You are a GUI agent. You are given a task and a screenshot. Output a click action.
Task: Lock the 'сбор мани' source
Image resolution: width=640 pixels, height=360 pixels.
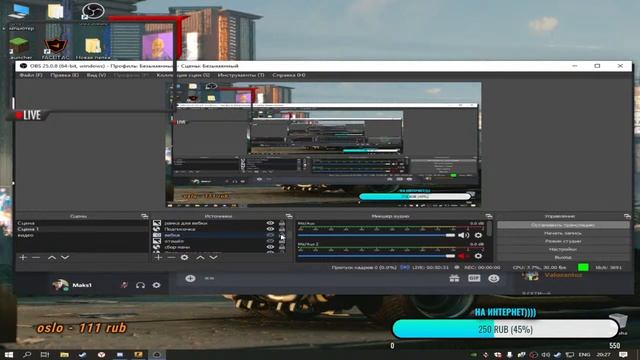pos(282,247)
